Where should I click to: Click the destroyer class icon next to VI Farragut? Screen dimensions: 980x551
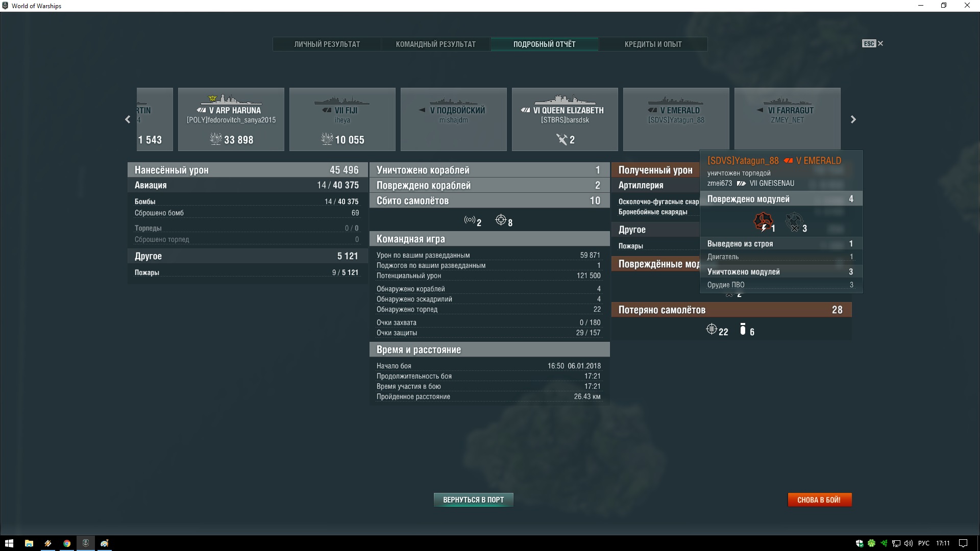[x=760, y=110]
